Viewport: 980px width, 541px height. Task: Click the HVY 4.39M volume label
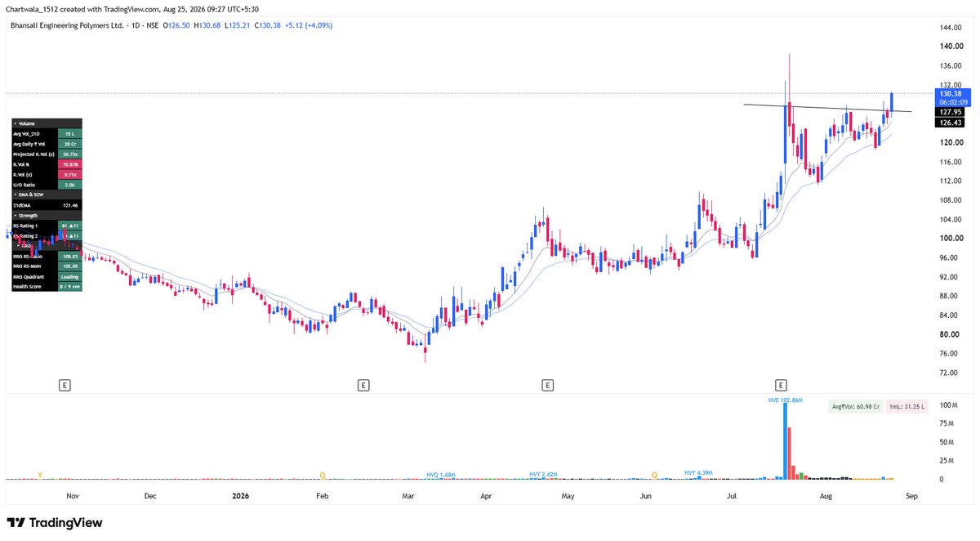coord(699,472)
